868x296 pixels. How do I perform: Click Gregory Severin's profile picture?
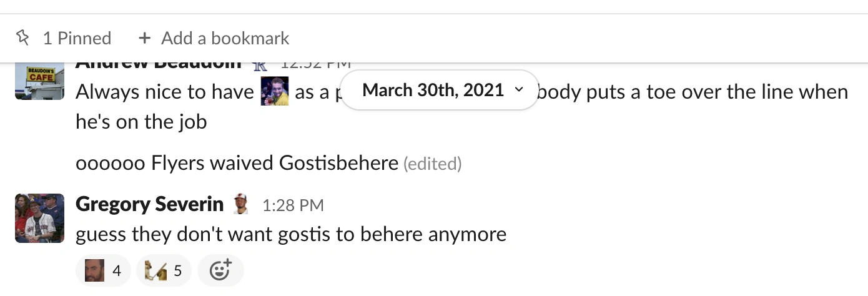(39, 218)
